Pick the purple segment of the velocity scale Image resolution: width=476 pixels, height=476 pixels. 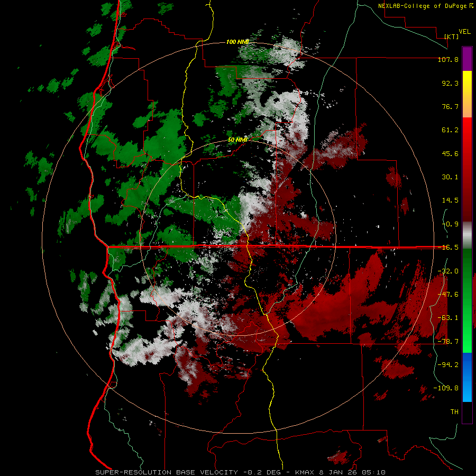click(467, 59)
